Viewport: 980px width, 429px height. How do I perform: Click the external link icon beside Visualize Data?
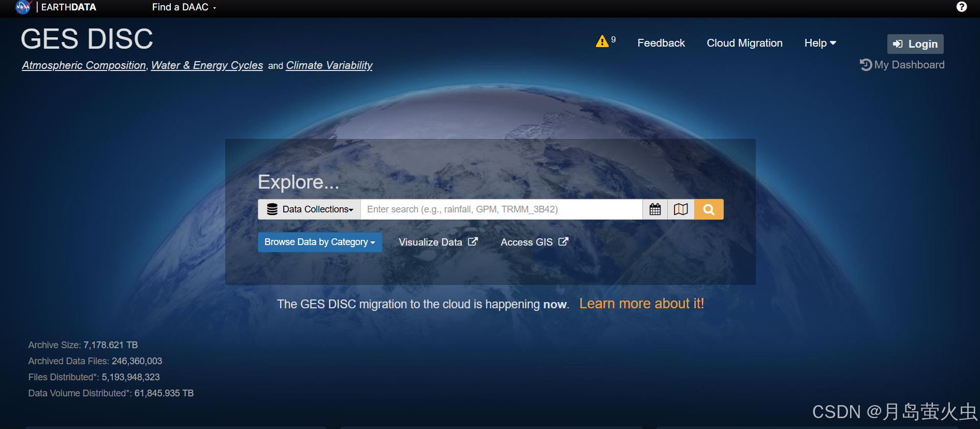473,241
